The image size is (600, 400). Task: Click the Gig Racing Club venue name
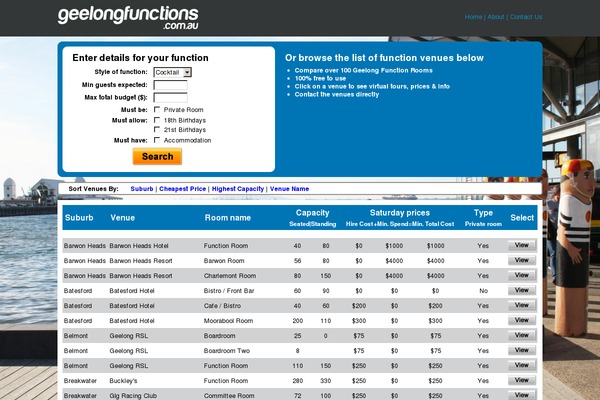tap(133, 396)
